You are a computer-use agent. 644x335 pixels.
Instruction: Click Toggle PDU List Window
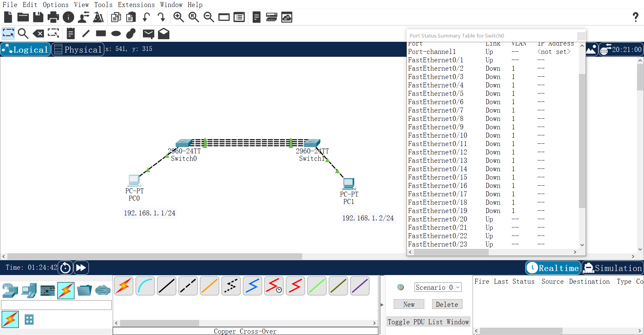(x=428, y=322)
